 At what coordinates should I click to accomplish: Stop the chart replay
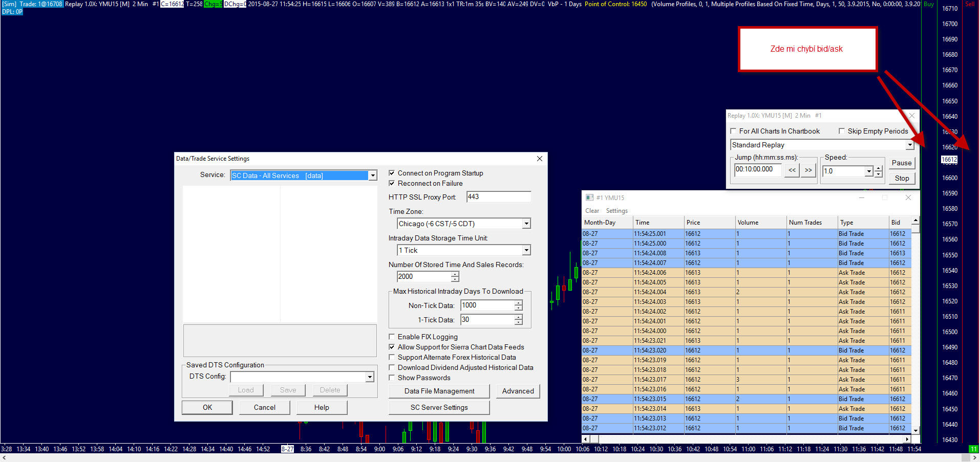coord(901,178)
